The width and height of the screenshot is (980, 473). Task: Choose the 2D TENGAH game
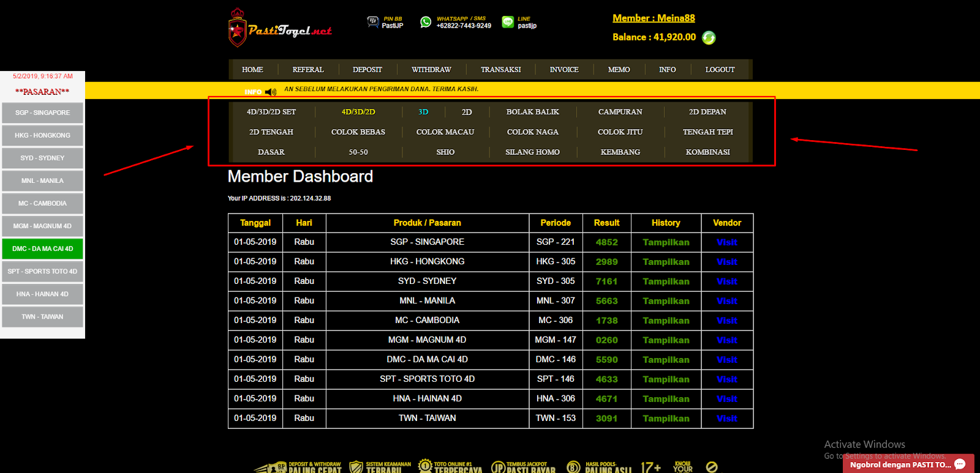[271, 132]
